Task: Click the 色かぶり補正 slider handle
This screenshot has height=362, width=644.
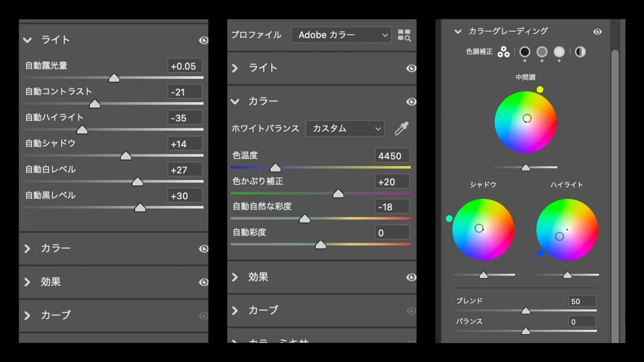Action: point(338,194)
